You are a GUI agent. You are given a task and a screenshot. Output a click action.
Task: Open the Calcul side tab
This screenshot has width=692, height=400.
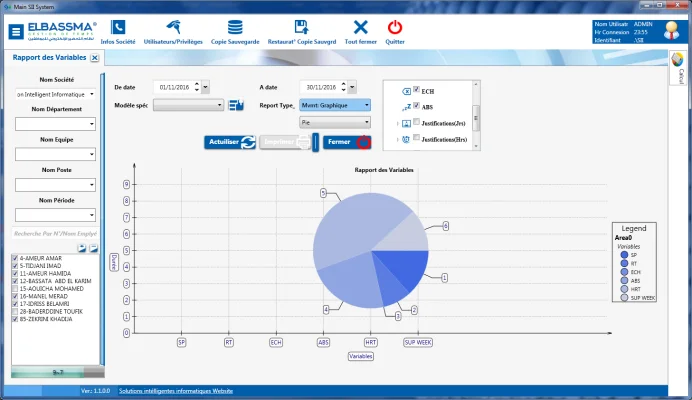click(x=680, y=73)
